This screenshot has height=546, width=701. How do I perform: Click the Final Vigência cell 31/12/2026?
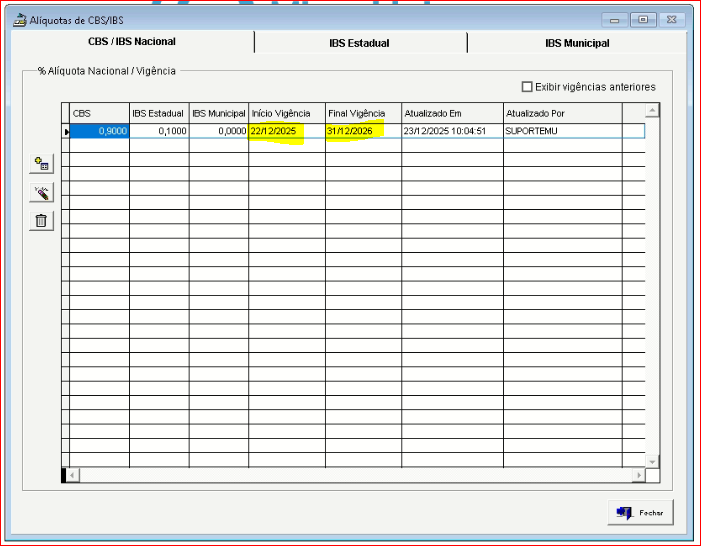tap(362, 131)
